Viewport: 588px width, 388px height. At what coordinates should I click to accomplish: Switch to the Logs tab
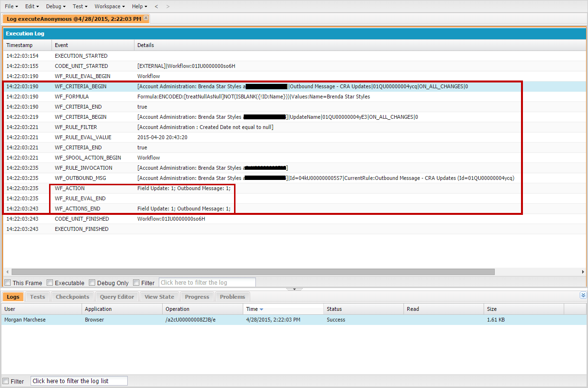[x=13, y=297]
